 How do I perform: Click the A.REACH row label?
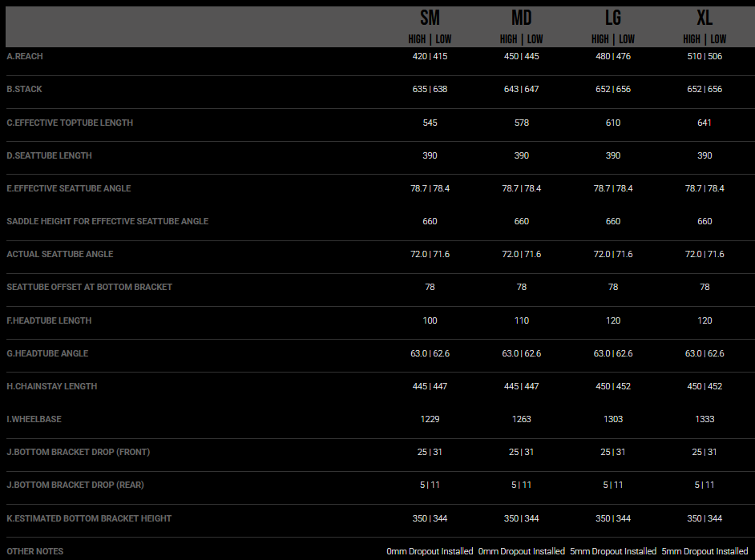pyautogui.click(x=25, y=56)
